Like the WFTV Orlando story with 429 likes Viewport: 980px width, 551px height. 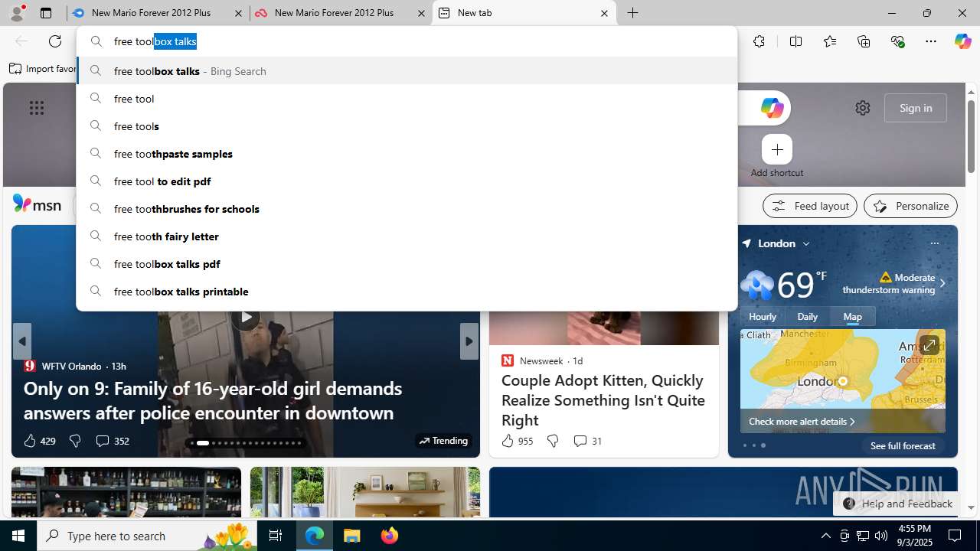click(39, 441)
